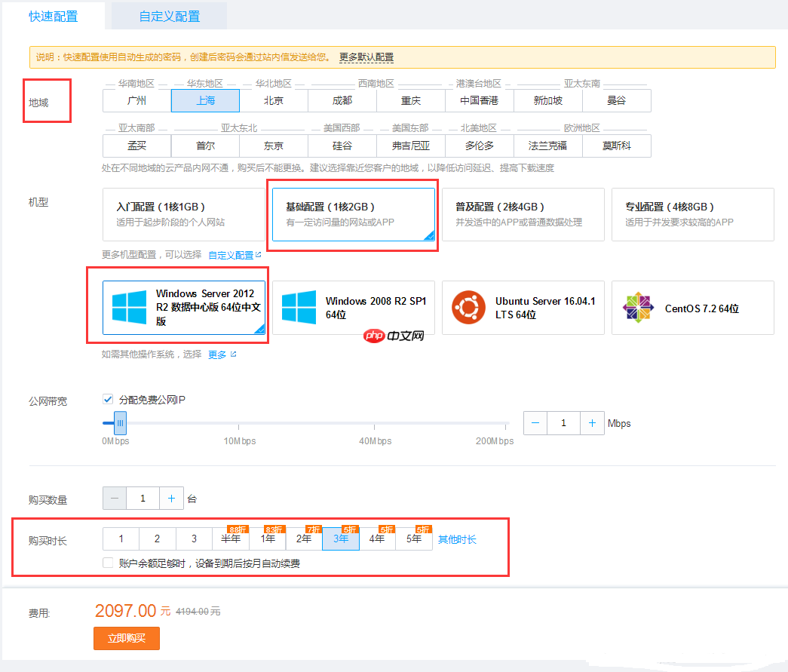788x672 pixels.
Task: Select 5年 purchase duration
Action: [414, 539]
